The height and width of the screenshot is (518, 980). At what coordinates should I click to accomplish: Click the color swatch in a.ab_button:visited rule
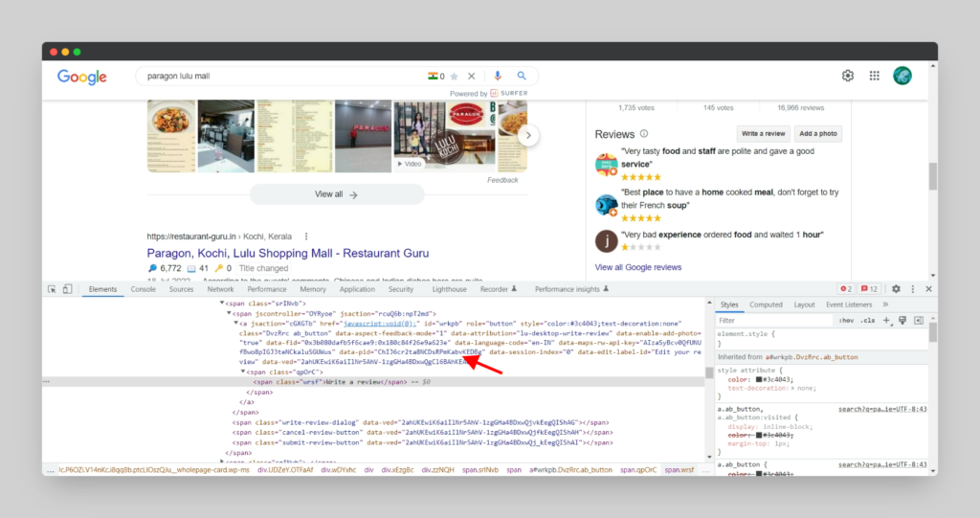coord(759,436)
